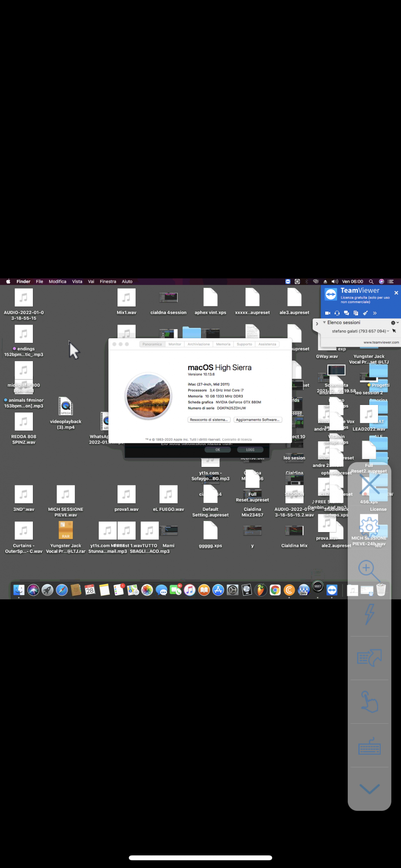This screenshot has height=868, width=401.
Task: Tap the zoom magnifier icon in side toolbar
Action: tap(369, 570)
